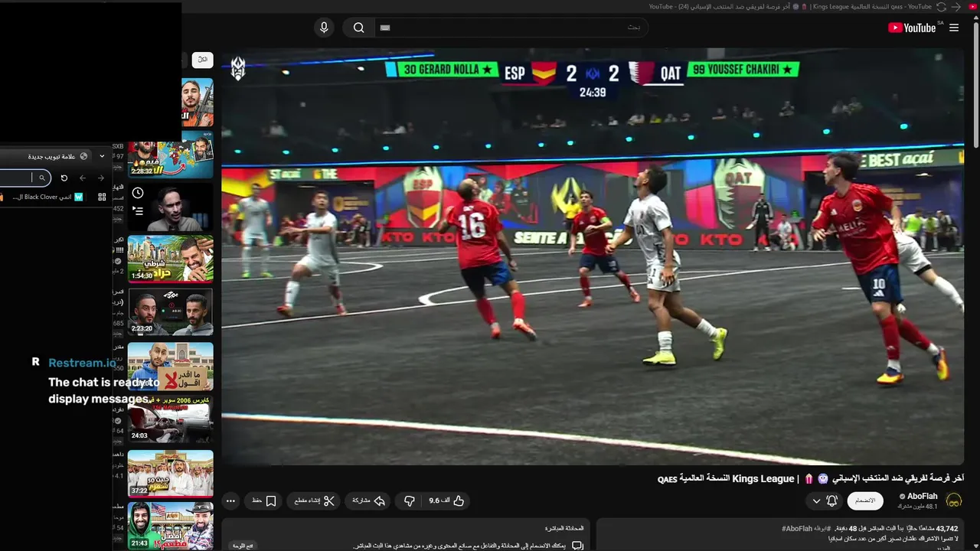Viewport: 980px width, 551px height.
Task: Reload the page using the top refresh icon
Action: click(941, 7)
